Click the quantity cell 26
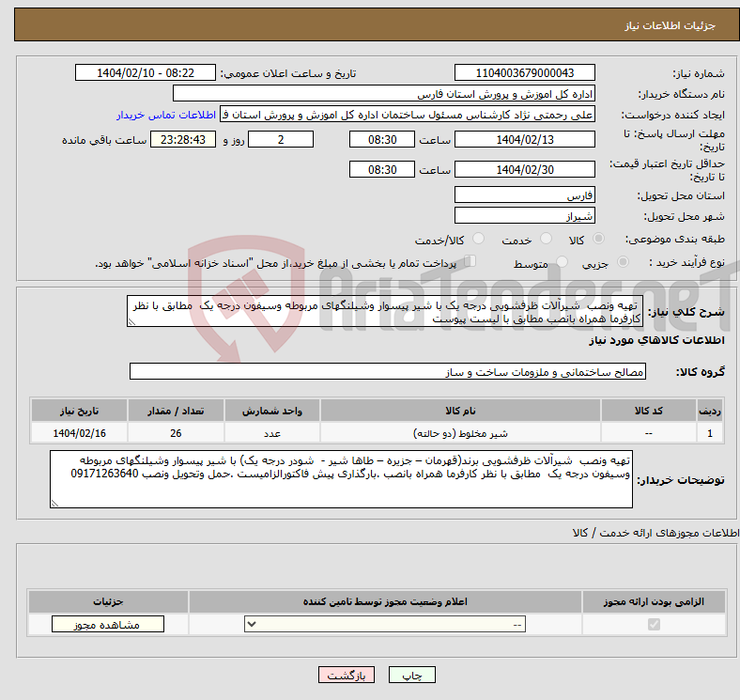Image resolution: width=740 pixels, height=700 pixels. click(x=176, y=433)
